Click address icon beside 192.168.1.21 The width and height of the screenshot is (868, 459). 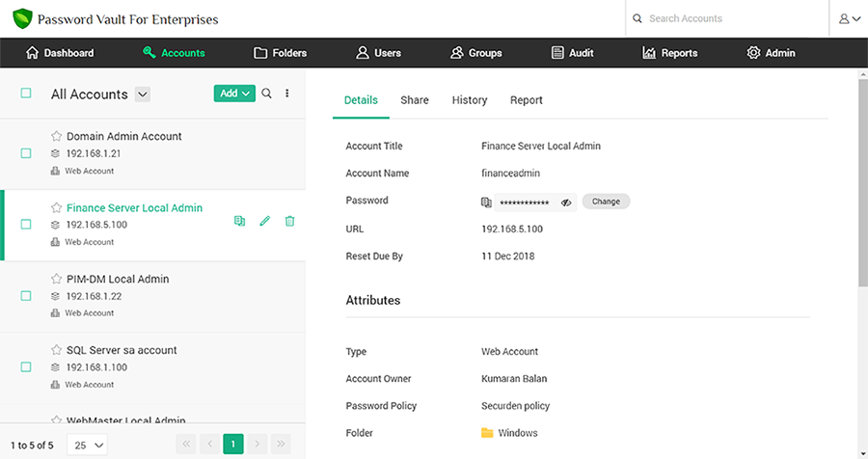[55, 153]
